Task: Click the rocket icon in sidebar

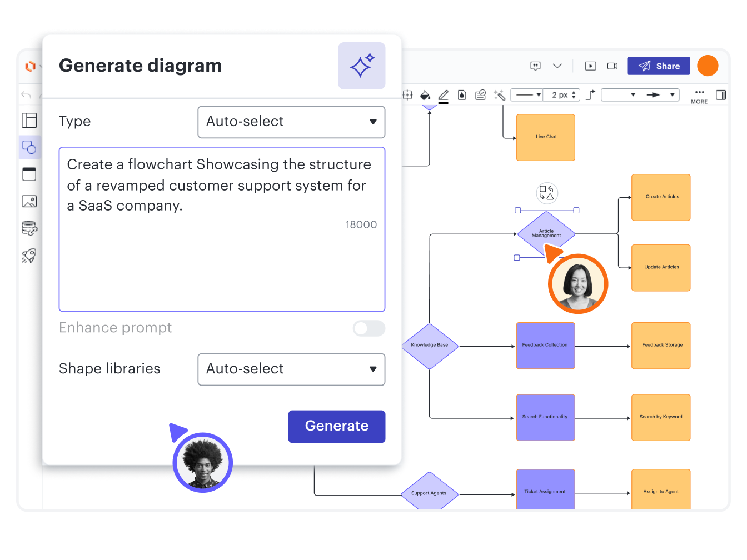Action: pos(29,256)
